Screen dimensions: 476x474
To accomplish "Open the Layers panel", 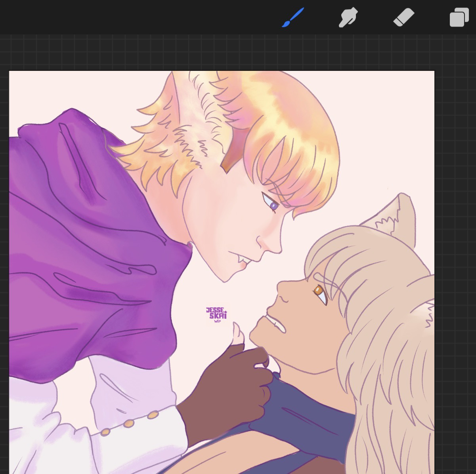I will [459, 18].
